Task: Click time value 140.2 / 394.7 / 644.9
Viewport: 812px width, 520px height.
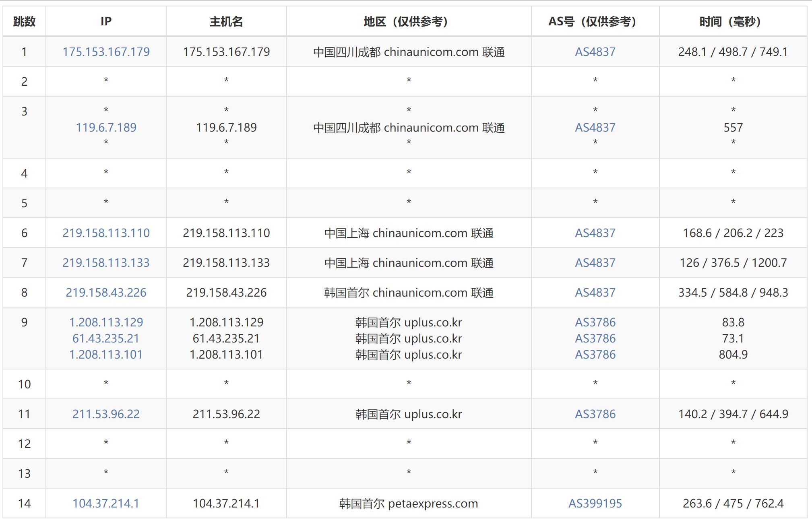Action: pos(733,414)
